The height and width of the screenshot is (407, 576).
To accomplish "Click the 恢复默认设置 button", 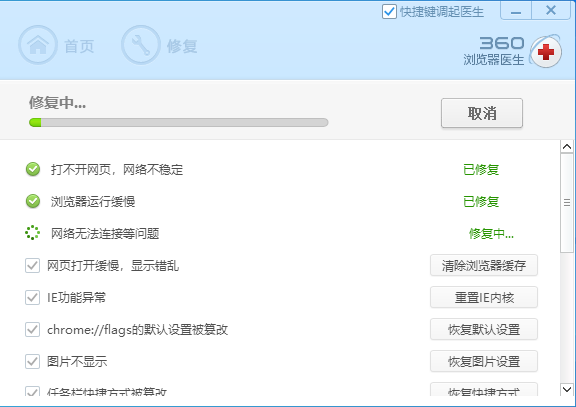I will click(484, 329).
